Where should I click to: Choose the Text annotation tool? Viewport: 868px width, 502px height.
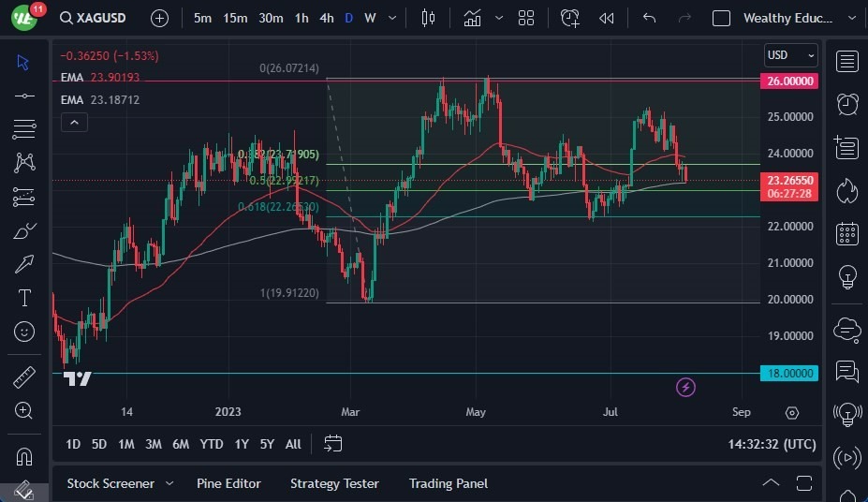(x=24, y=298)
